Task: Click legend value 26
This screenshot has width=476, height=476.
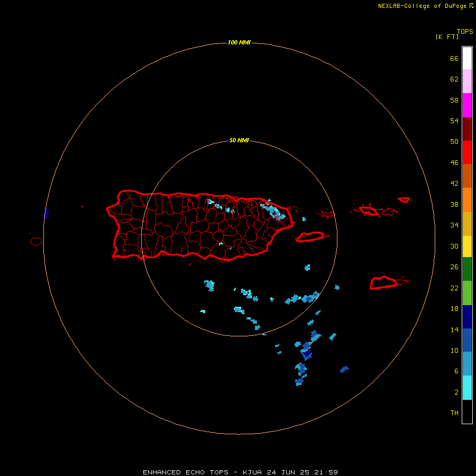Action: pos(454,267)
